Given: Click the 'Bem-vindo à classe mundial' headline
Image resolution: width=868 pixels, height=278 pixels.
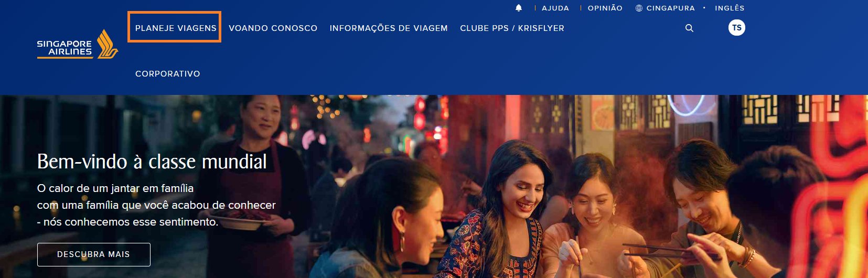Looking at the screenshot, I should coord(152,162).
